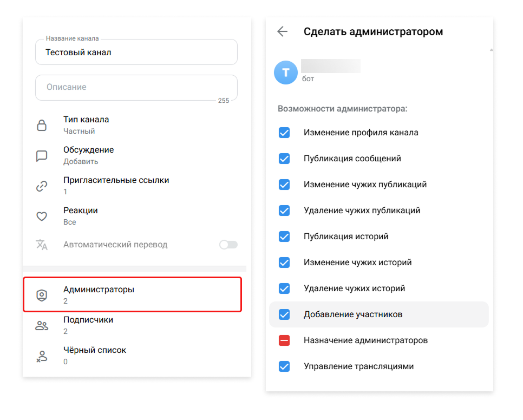Screen dimensions: 523x420
Task: Click the bot avatar with letter T
Action: (286, 72)
